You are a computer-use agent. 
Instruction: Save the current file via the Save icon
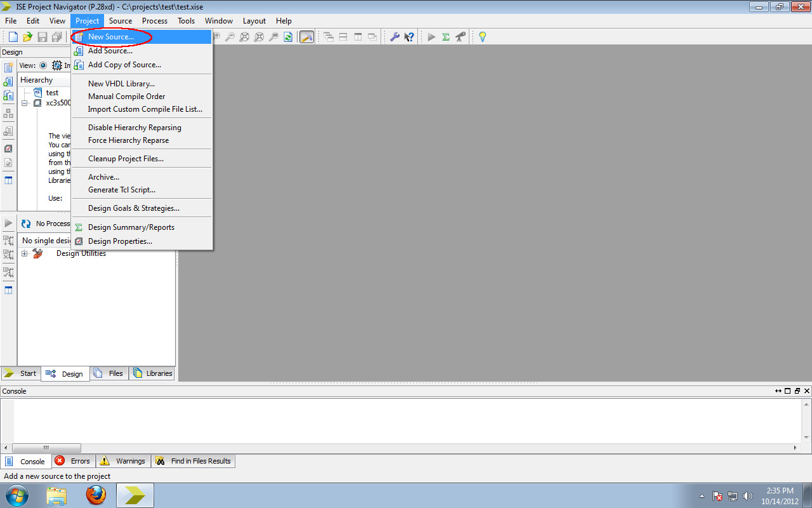click(42, 36)
